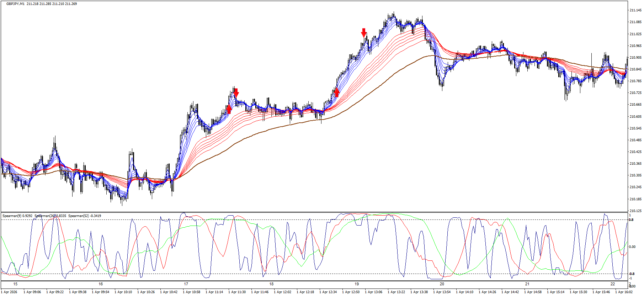The height and width of the screenshot is (296, 644).
Task: Click the rightmost red up arrow signal
Action: tap(337, 93)
